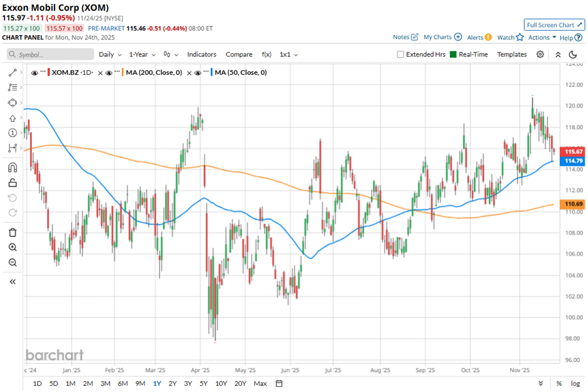Screen dimensions: 588x392
Task: Enable the magnet snap tool
Action: (13, 168)
